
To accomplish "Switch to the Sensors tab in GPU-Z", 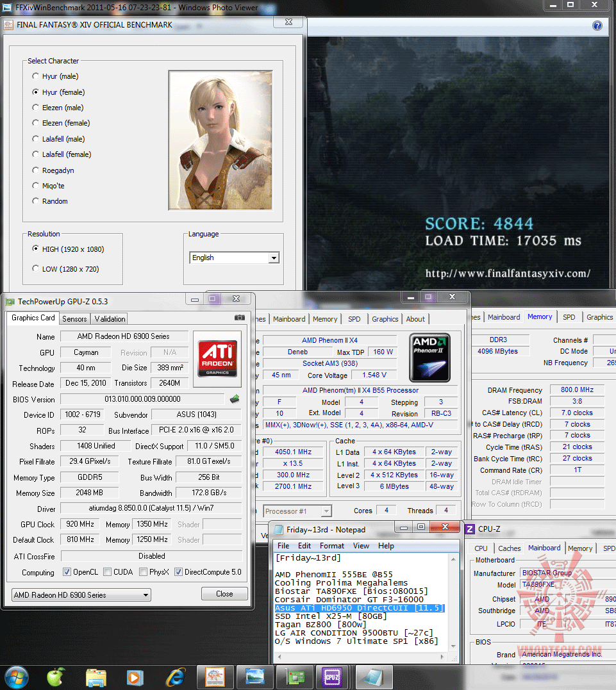I will click(74, 319).
